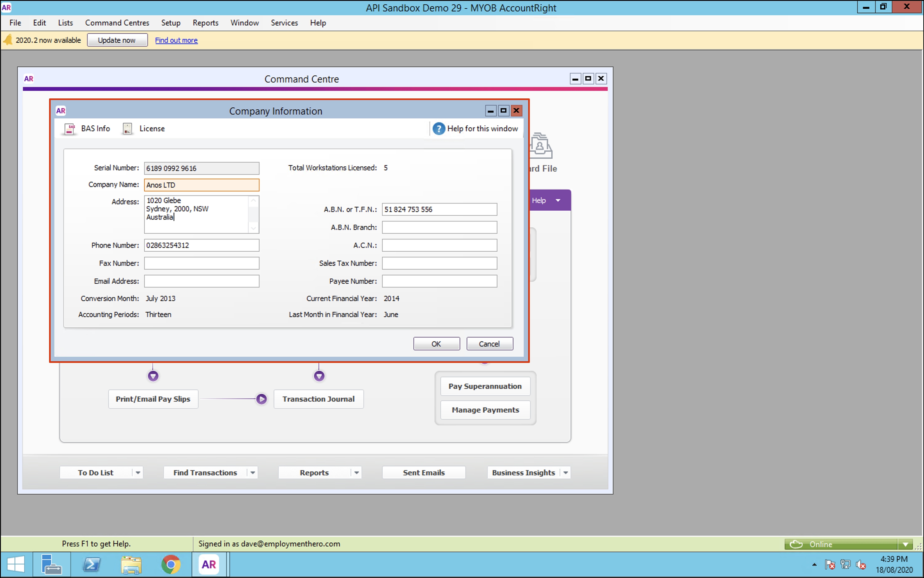Open the Setup menu

click(x=171, y=23)
